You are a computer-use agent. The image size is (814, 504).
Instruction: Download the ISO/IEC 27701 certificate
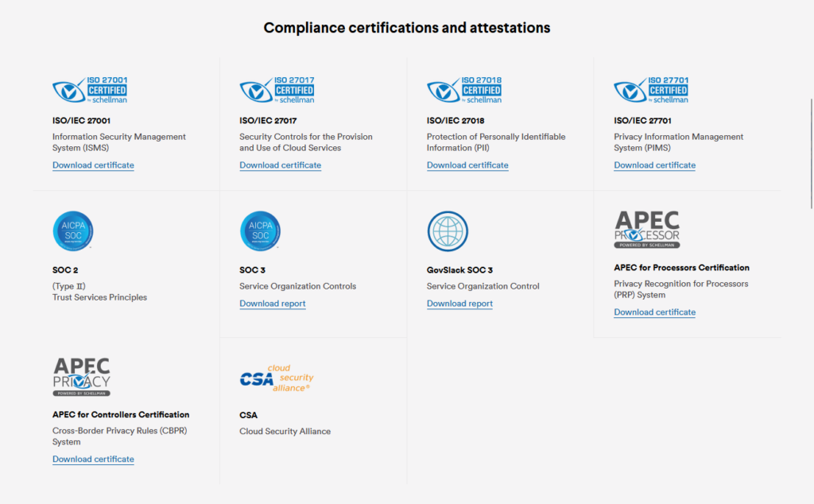point(655,165)
